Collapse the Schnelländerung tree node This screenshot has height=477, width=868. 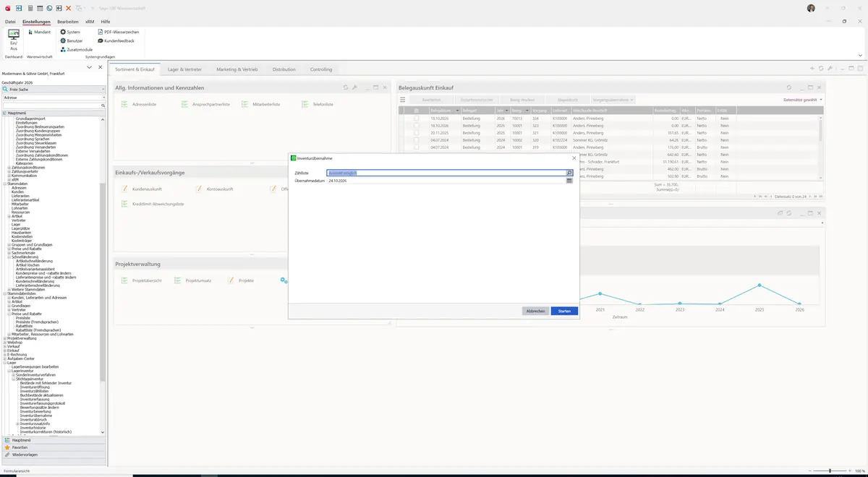(x=9, y=257)
